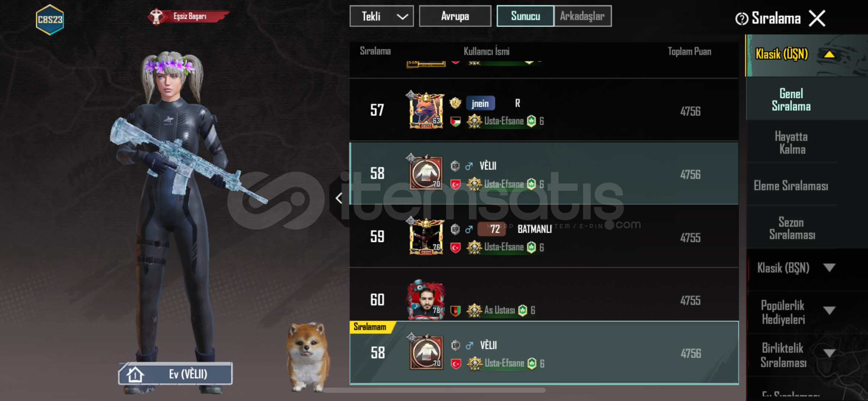Switch to the Sunucu tab
Image resolution: width=868 pixels, height=401 pixels.
tap(525, 16)
